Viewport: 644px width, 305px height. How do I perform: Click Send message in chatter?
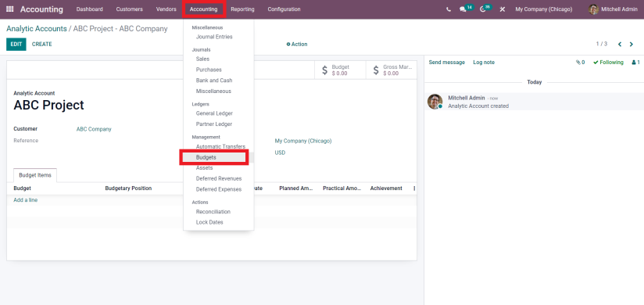pyautogui.click(x=447, y=63)
